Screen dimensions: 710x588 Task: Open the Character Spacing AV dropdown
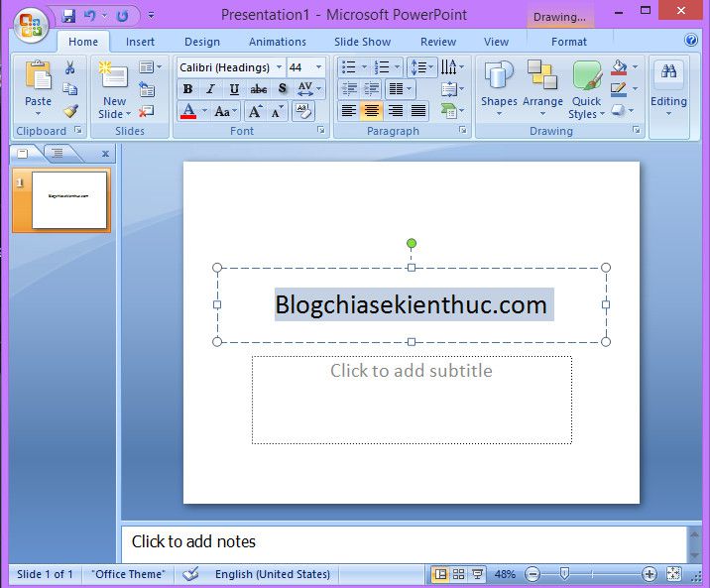pyautogui.click(x=308, y=88)
